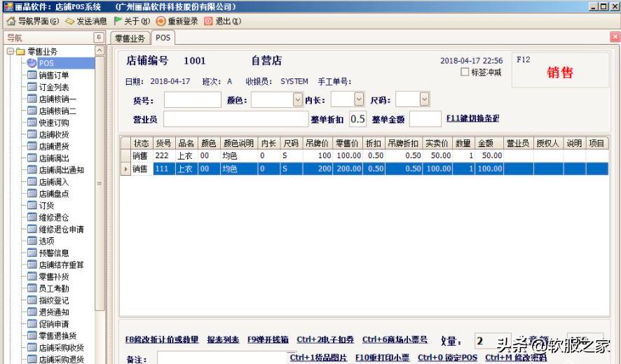Open 店铺调出 in navigation tree
Image resolution: width=621 pixels, height=364 pixels.
tap(54, 158)
